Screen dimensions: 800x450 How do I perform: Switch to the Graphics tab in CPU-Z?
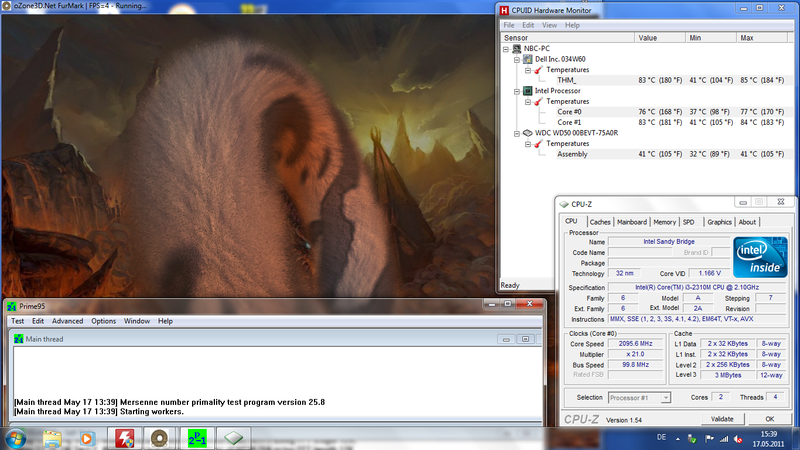[x=719, y=222]
